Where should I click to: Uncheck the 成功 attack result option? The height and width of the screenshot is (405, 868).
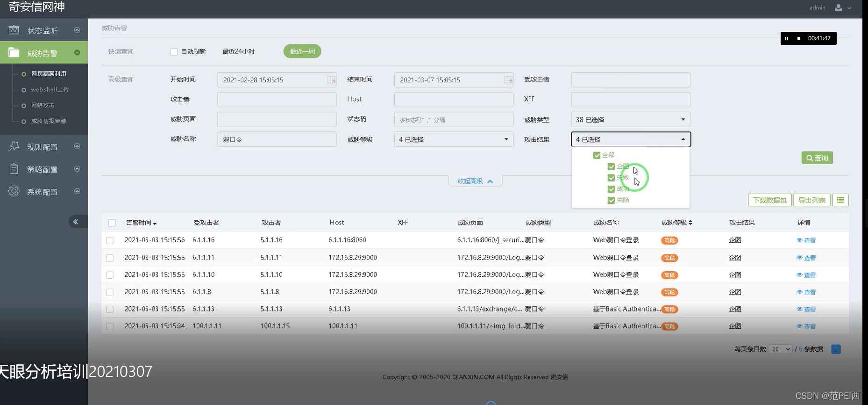(x=611, y=189)
